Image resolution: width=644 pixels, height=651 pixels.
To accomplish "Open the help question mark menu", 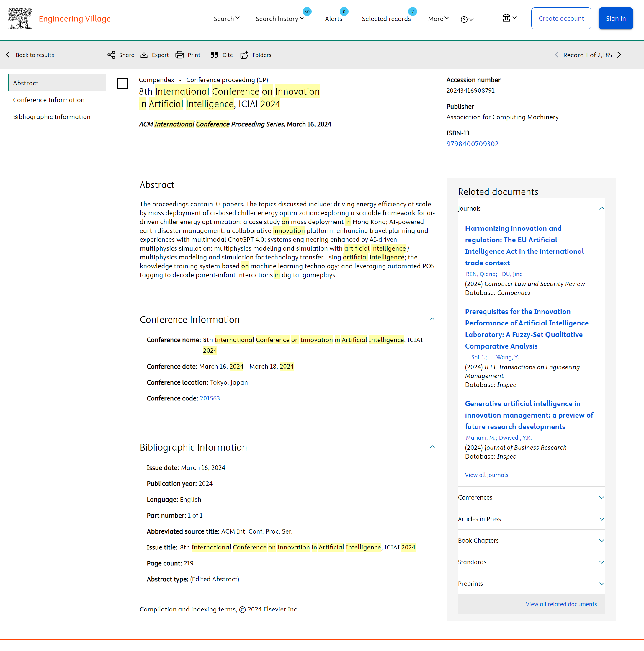I will [467, 19].
